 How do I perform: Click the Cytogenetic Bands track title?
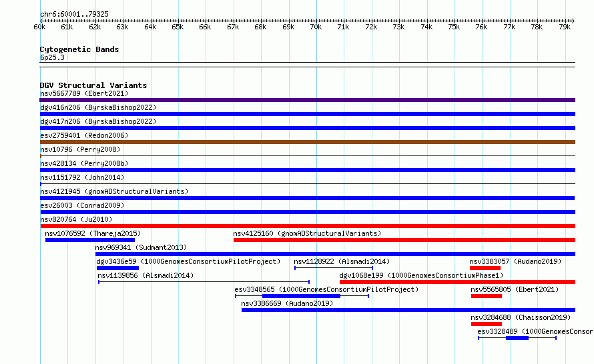(x=79, y=49)
